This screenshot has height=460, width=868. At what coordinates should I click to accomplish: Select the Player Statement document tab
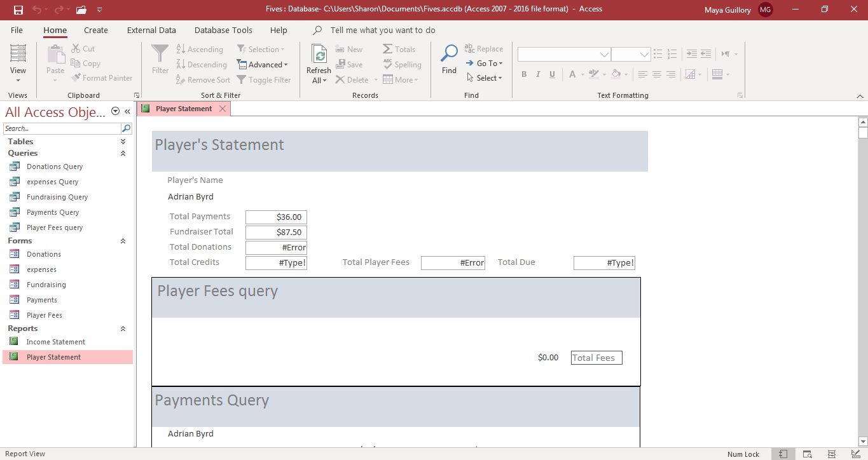[x=184, y=109]
